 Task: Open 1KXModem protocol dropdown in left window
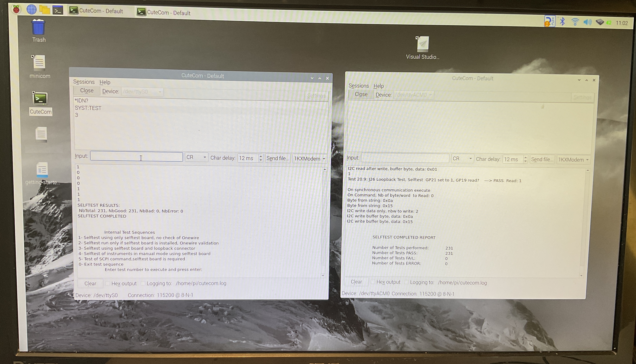click(310, 159)
